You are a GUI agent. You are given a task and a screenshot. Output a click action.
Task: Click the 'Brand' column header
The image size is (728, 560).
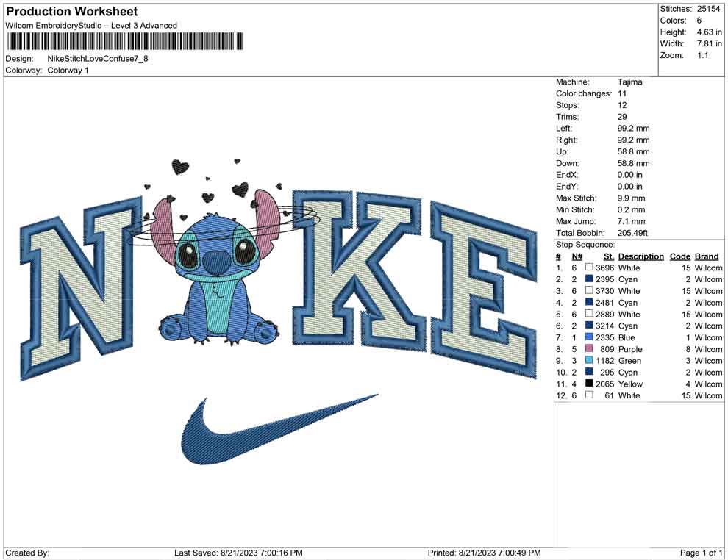(707, 256)
